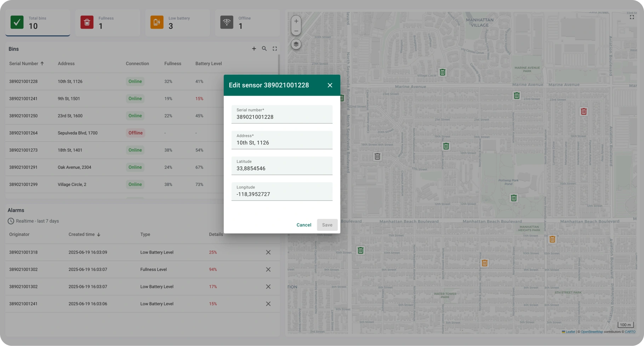
Task: Edit the Latitude field value
Action: pos(281,168)
